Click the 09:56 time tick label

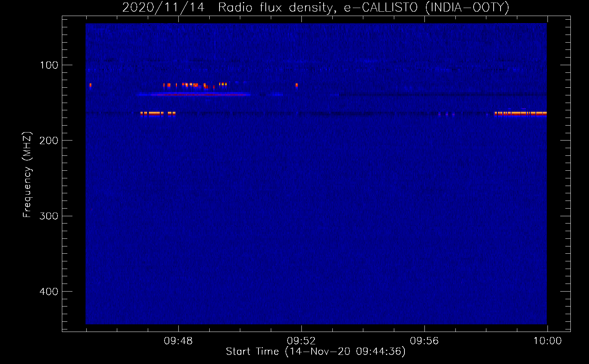point(424,341)
